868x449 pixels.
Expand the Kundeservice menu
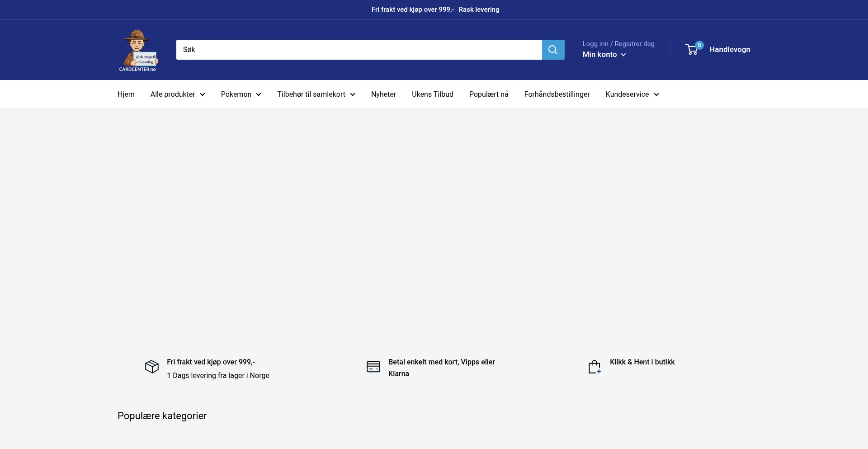tap(632, 94)
